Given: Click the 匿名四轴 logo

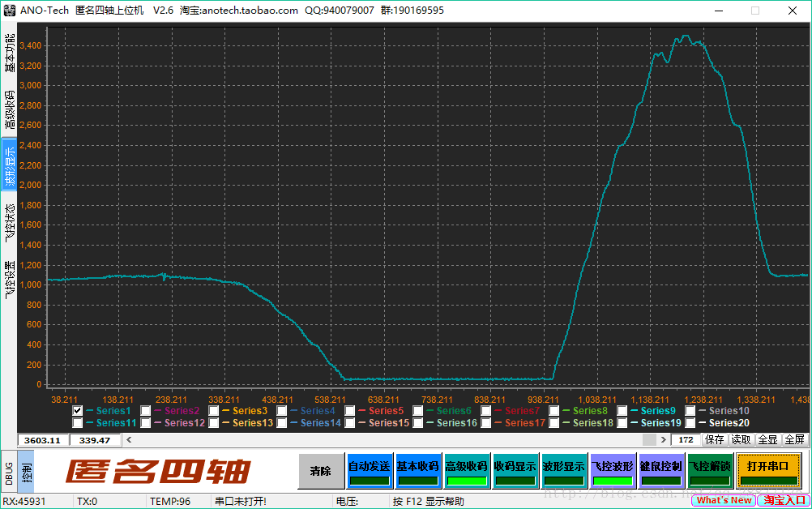Looking at the screenshot, I should pos(159,472).
